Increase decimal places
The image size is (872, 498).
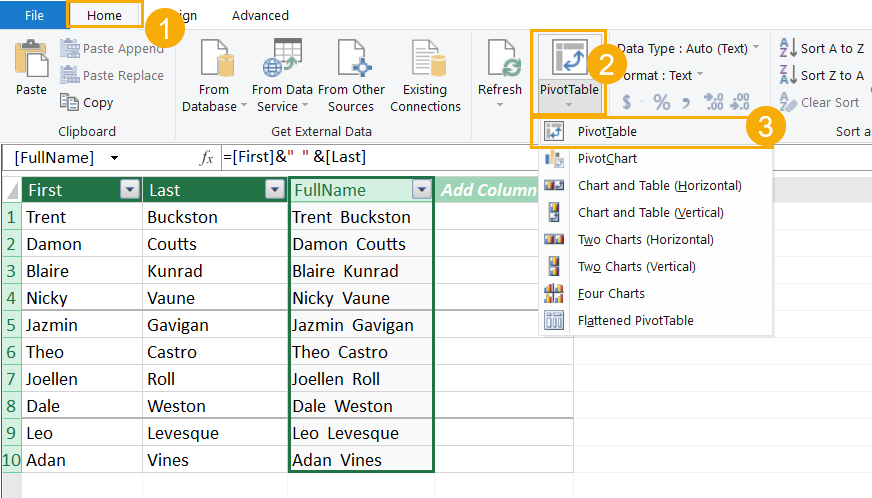[x=714, y=102]
